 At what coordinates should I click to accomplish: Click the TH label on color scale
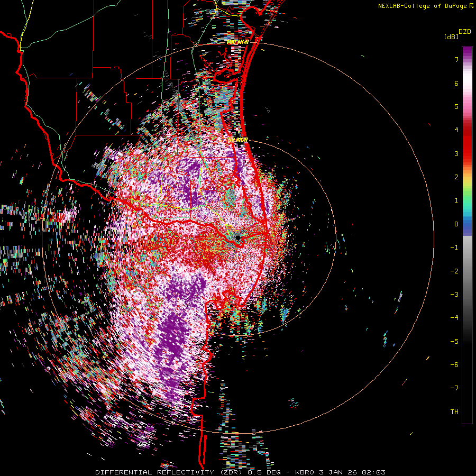coord(454,412)
